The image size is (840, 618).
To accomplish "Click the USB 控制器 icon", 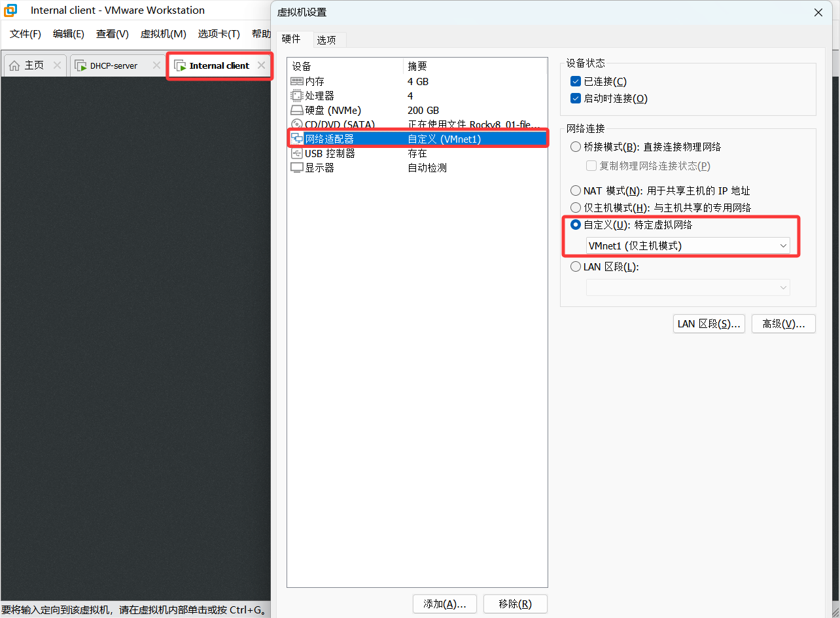I will pyautogui.click(x=297, y=153).
